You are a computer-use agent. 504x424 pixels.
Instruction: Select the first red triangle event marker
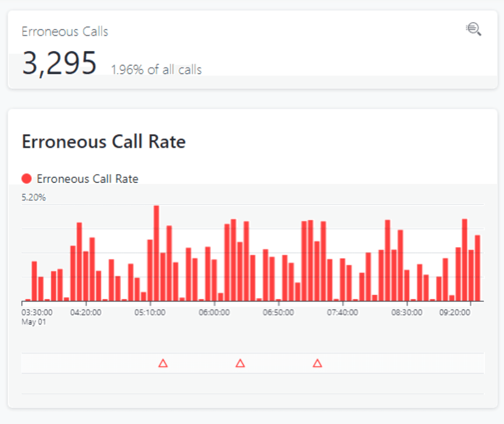point(163,363)
